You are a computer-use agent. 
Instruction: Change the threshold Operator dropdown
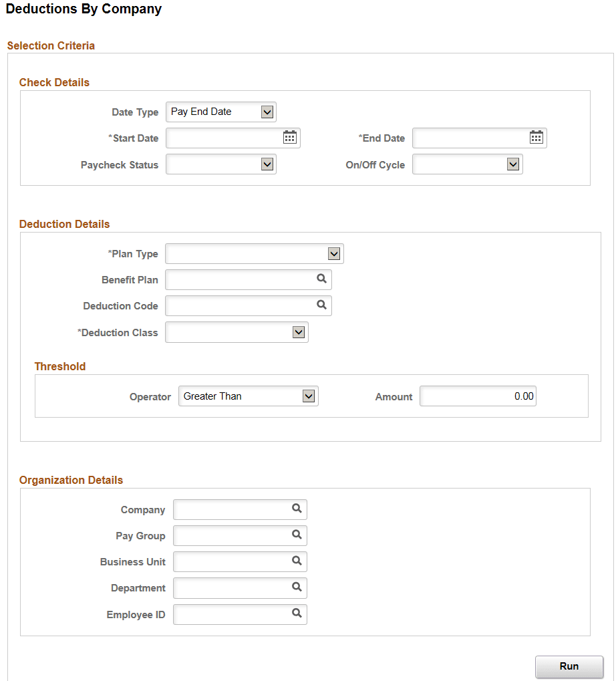[x=308, y=396]
